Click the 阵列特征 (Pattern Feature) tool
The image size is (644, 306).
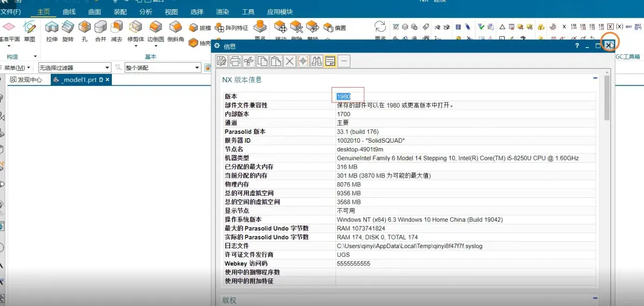tap(232, 28)
